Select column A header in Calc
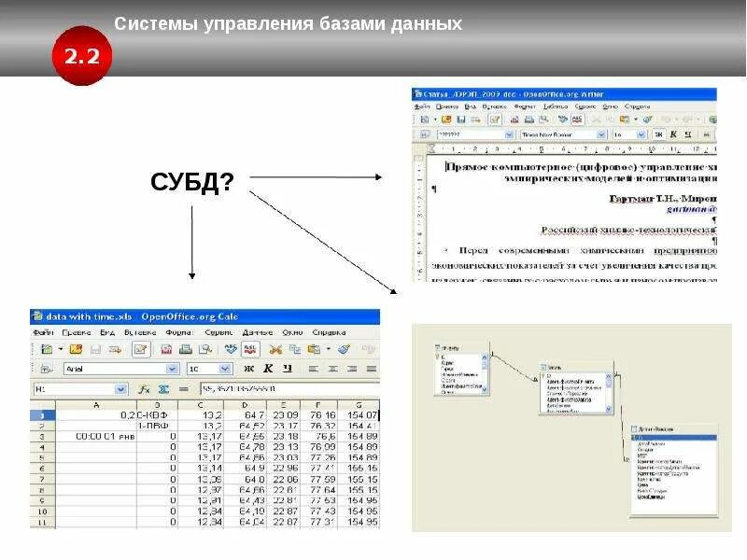This screenshot has width=747, height=560. point(96,405)
